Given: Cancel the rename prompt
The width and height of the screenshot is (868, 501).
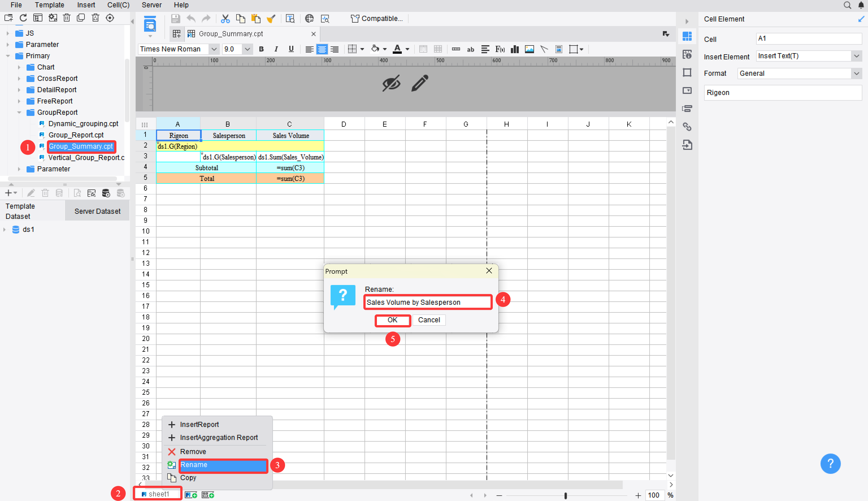Looking at the screenshot, I should coord(429,320).
